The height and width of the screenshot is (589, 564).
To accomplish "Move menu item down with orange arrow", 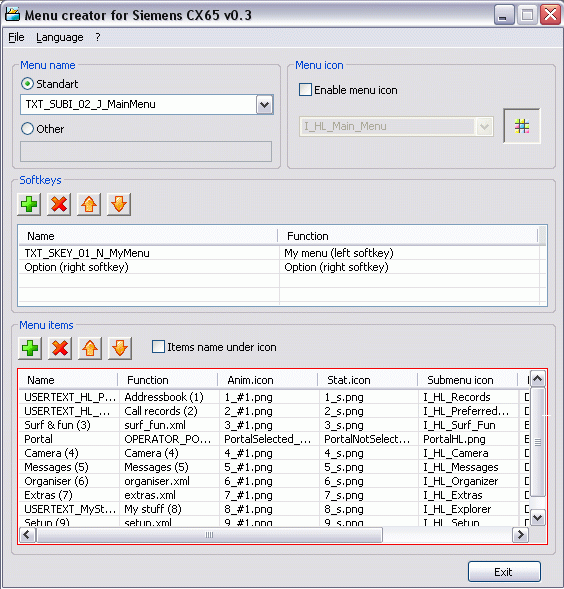I will click(x=120, y=348).
